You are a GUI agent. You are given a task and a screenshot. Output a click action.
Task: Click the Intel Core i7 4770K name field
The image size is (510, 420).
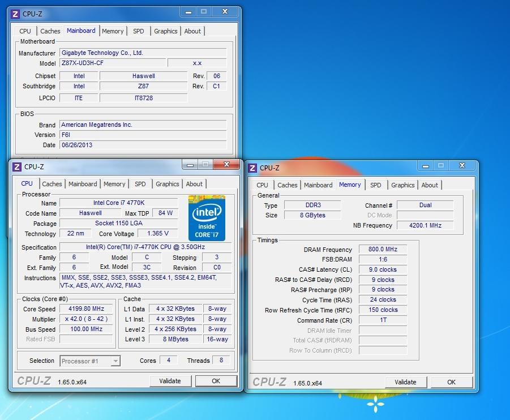click(x=119, y=203)
